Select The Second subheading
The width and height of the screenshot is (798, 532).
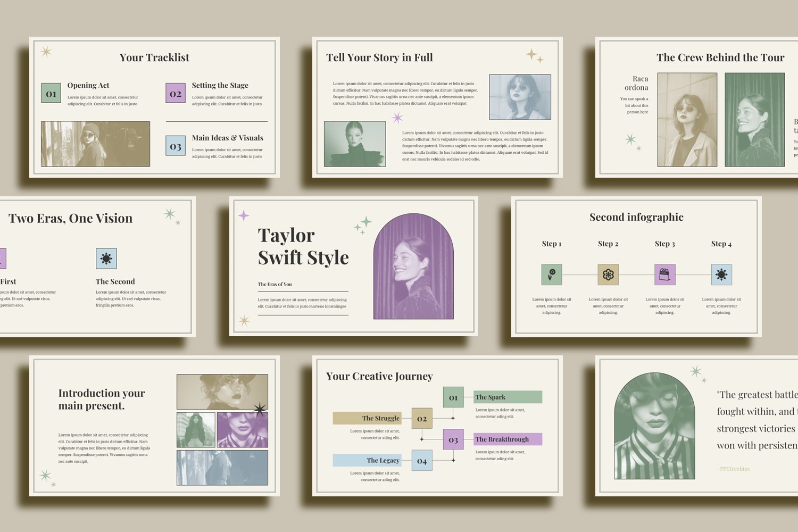point(115,281)
